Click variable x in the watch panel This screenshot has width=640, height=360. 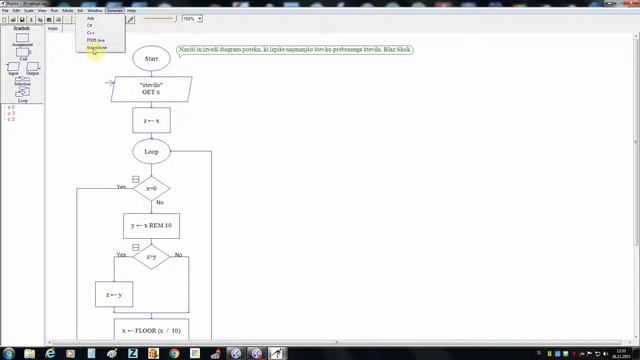point(11,107)
